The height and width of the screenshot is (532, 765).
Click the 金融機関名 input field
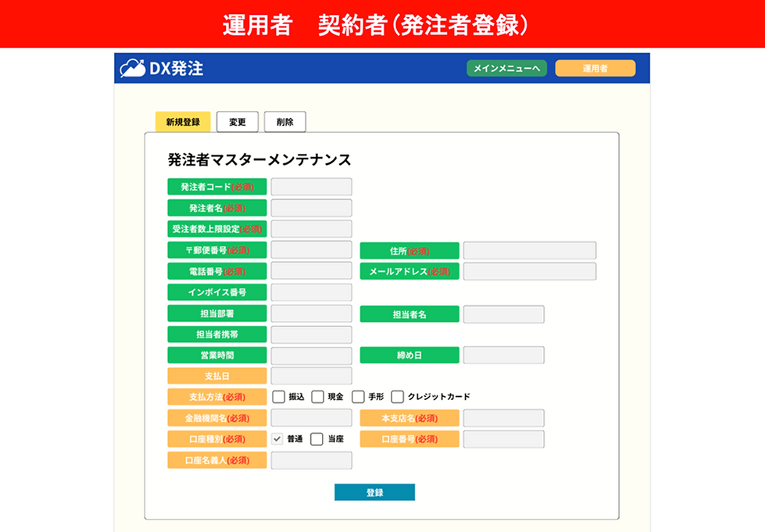coord(311,418)
